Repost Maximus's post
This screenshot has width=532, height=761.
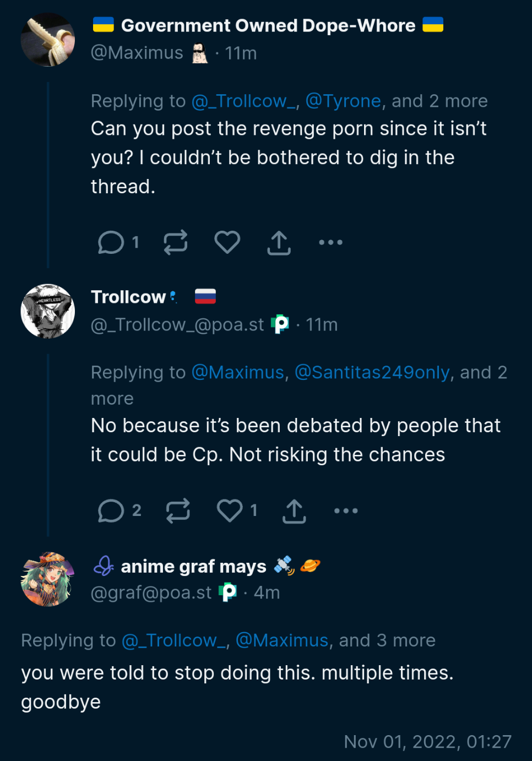tap(176, 242)
